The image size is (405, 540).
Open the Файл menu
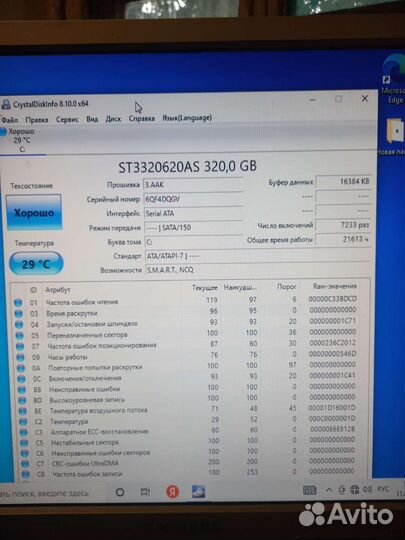pos(10,120)
